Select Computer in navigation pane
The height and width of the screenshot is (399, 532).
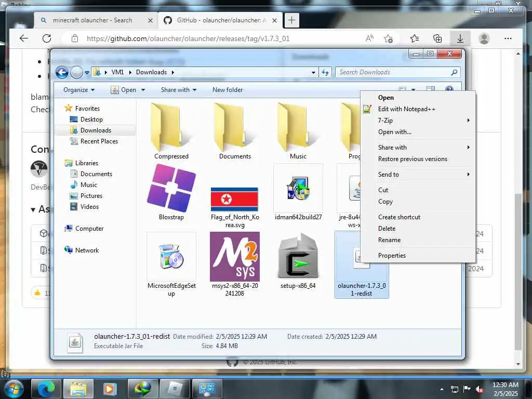pyautogui.click(x=84, y=229)
